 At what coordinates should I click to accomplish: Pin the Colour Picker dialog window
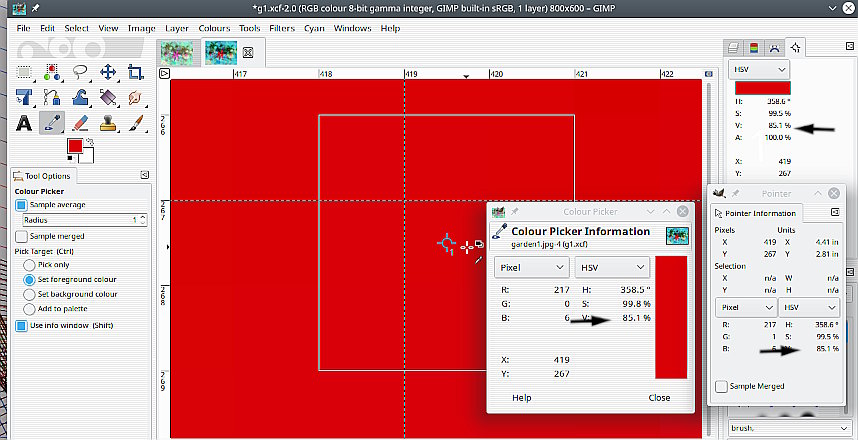(514, 212)
